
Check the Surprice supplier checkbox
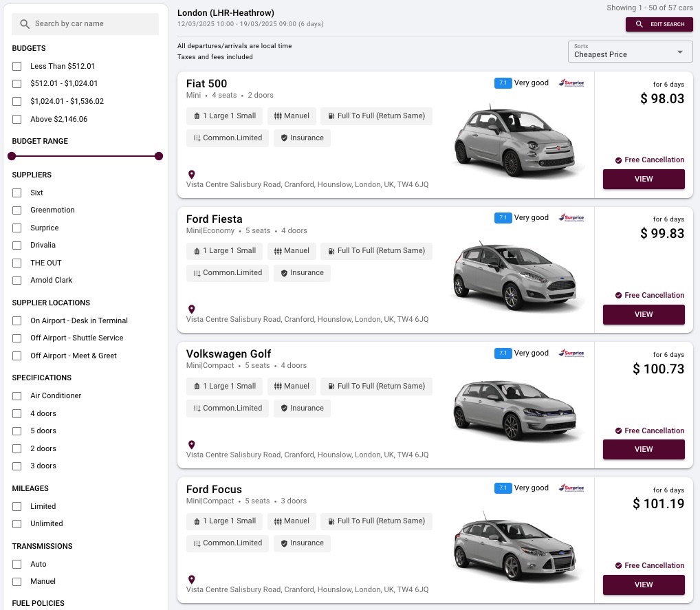click(x=17, y=228)
